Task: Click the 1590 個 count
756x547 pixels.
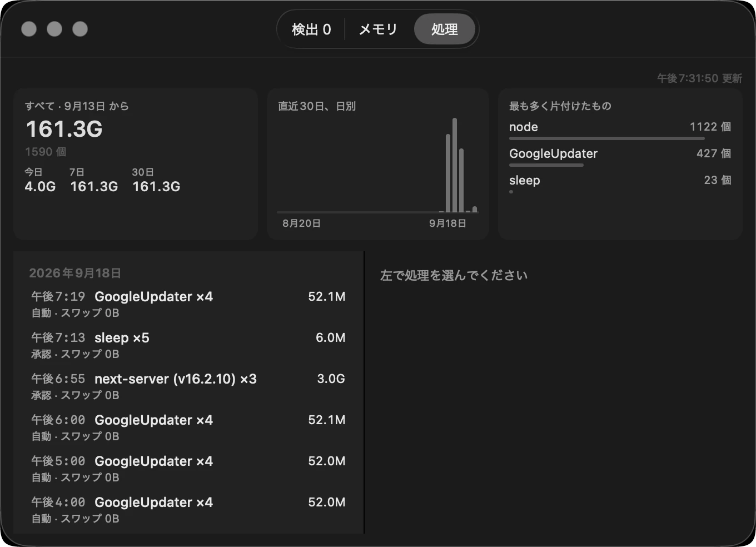Action: point(46,152)
